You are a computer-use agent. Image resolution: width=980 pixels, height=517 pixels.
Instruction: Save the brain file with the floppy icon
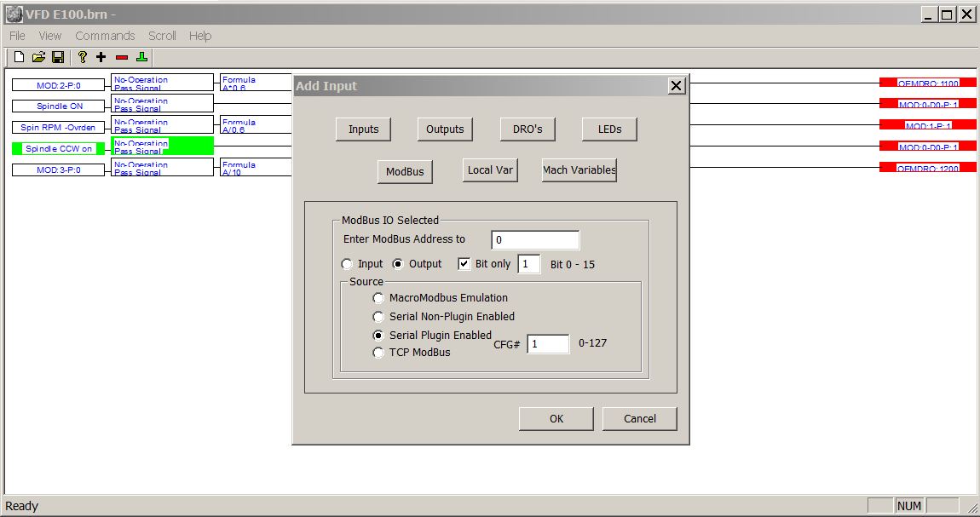coord(58,57)
